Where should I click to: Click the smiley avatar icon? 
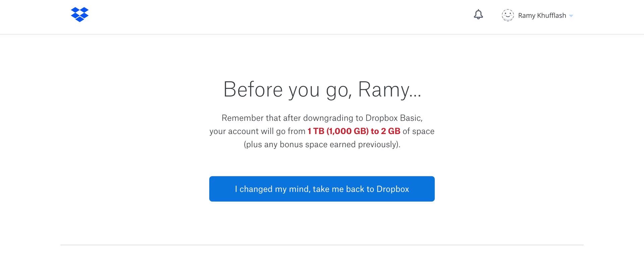508,15
